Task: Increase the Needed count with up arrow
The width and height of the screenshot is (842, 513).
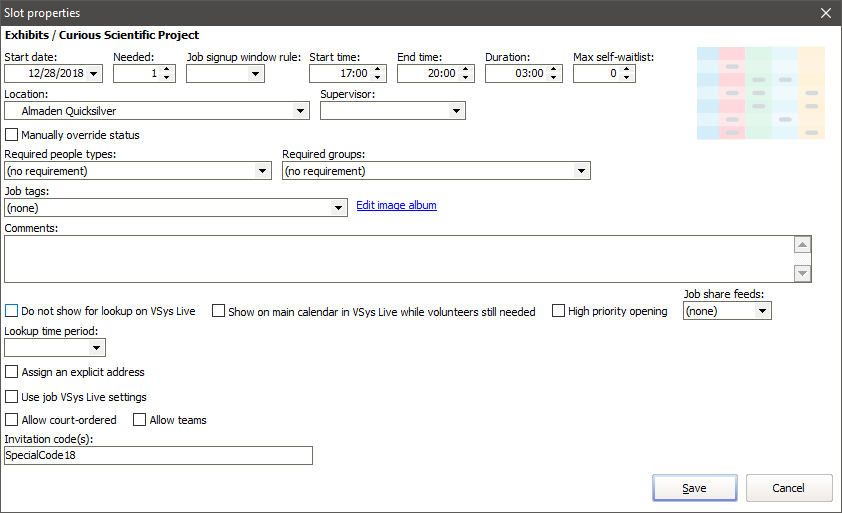Action: coord(166,68)
